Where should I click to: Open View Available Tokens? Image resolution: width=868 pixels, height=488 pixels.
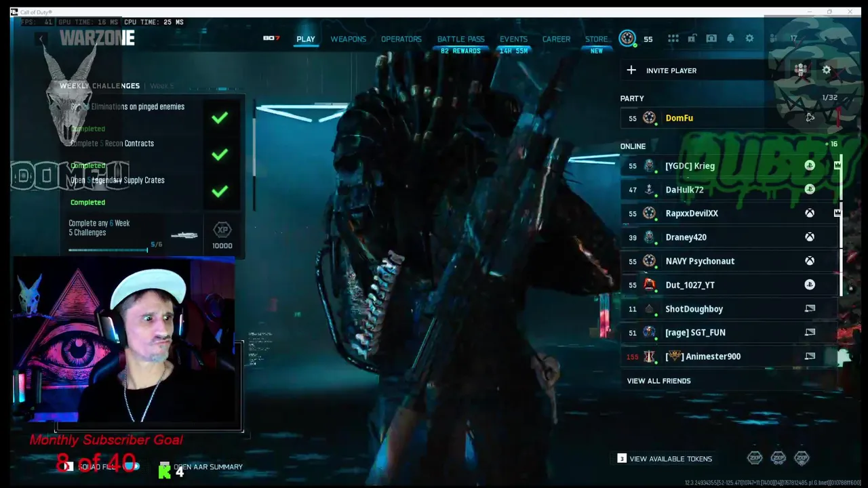click(665, 459)
